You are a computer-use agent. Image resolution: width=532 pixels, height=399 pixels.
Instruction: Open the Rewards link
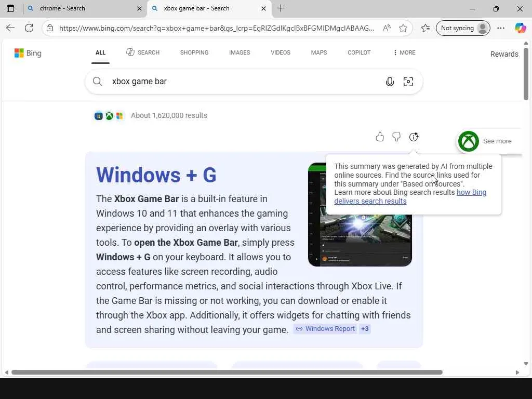click(x=504, y=54)
